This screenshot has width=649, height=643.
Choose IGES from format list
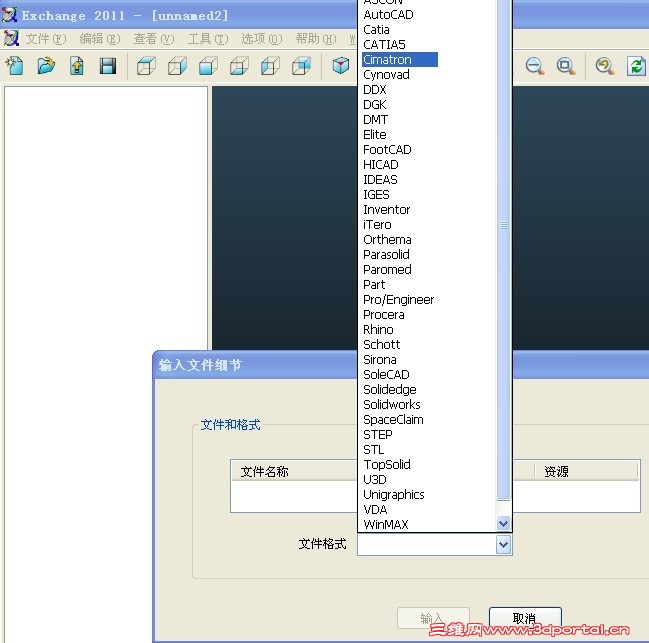376,194
